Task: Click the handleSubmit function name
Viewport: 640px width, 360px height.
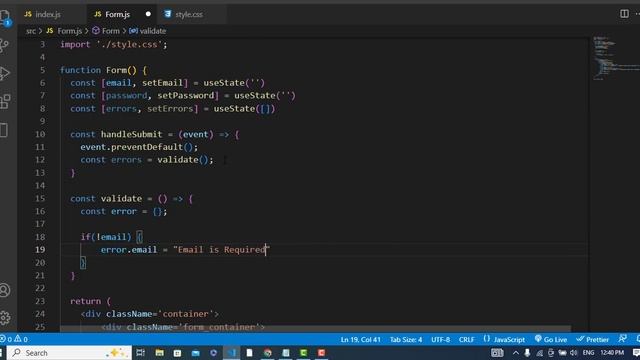Action: point(131,134)
